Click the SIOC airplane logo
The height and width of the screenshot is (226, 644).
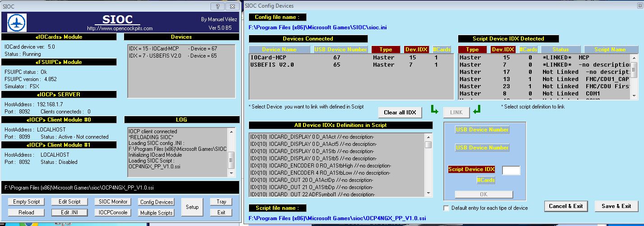click(x=17, y=23)
